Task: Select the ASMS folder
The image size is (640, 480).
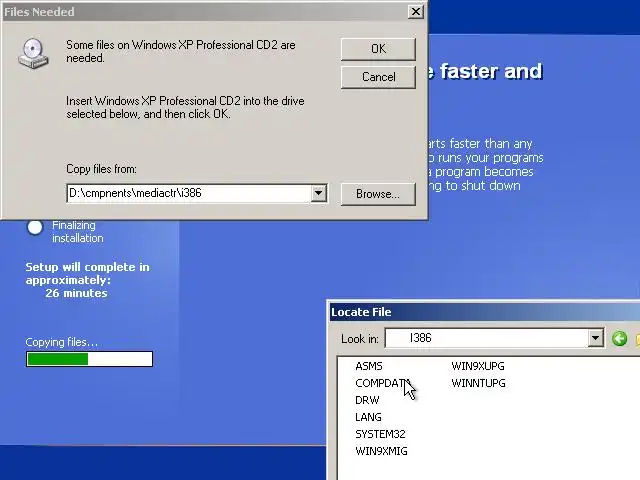Action: pos(369,366)
